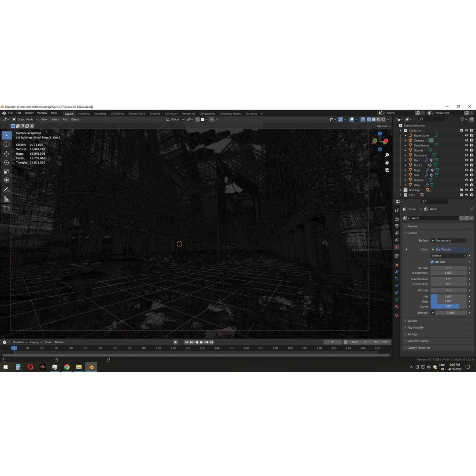Uncheck the Collection exclude checkbox
This screenshot has width=476, height=476.
(x=462, y=130)
